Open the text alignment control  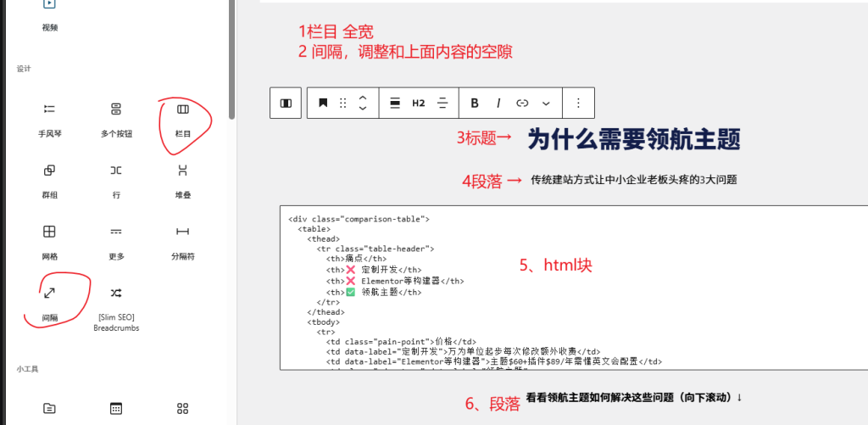(x=442, y=103)
